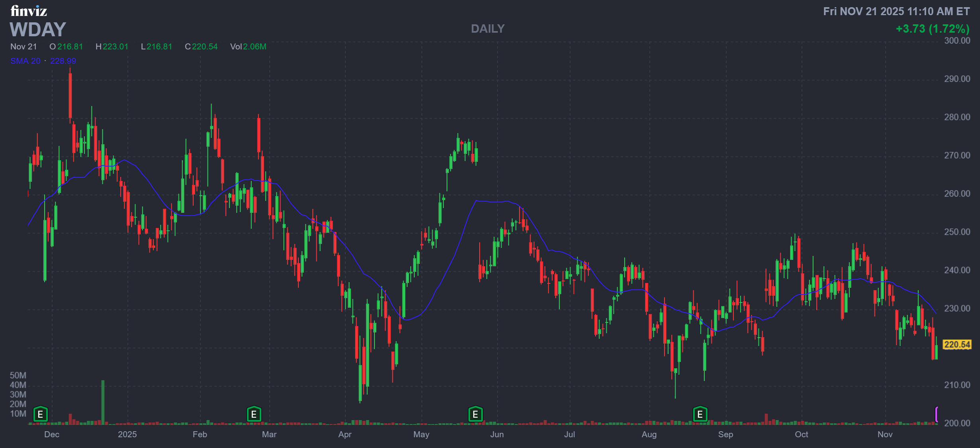
Task: Click the purple marker at right edge
Action: (936, 415)
